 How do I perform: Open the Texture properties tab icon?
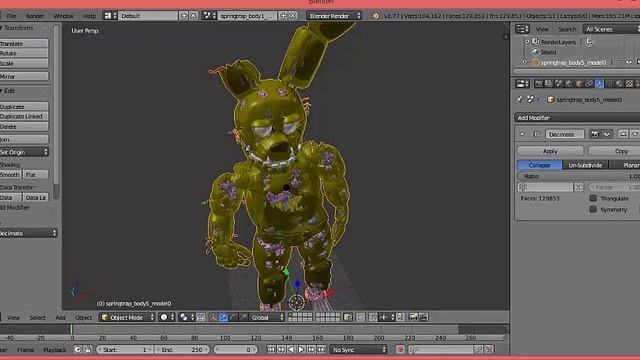click(x=629, y=84)
